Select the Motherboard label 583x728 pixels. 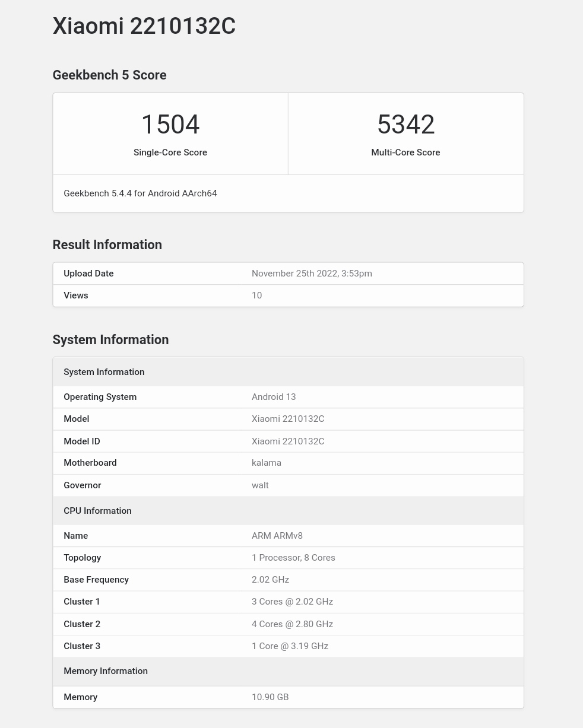(x=90, y=463)
